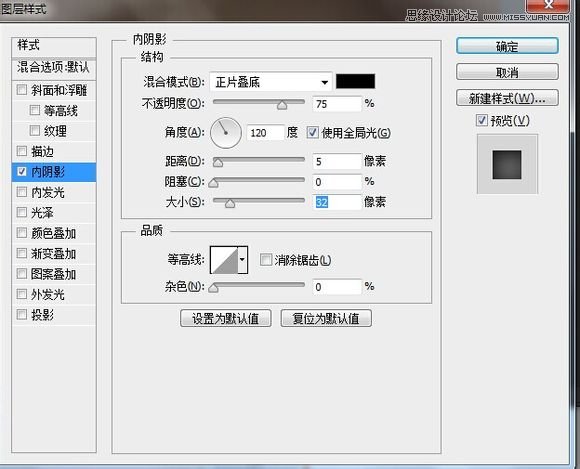
Task: Click the 杂色 value field showing 0
Action: [337, 287]
